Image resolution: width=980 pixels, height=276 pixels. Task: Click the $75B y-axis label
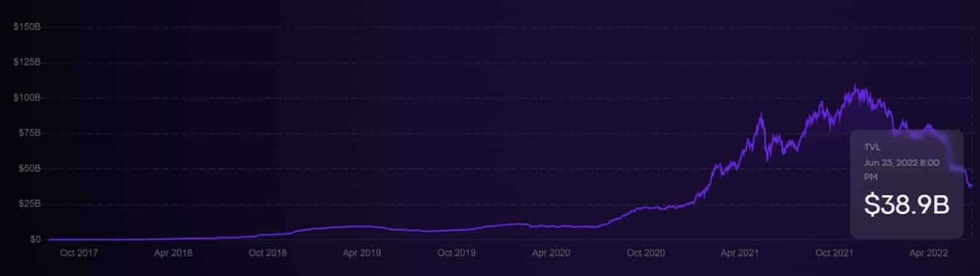pos(29,133)
